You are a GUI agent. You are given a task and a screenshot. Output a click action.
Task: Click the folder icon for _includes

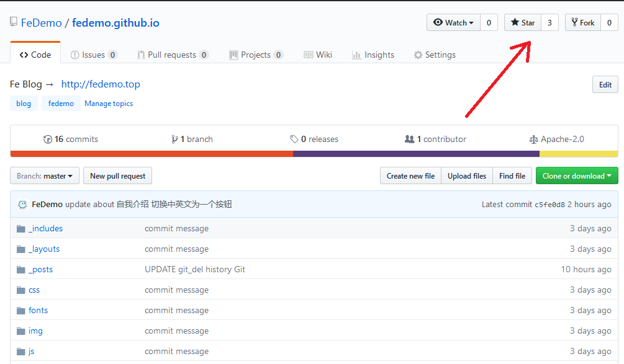(21, 228)
